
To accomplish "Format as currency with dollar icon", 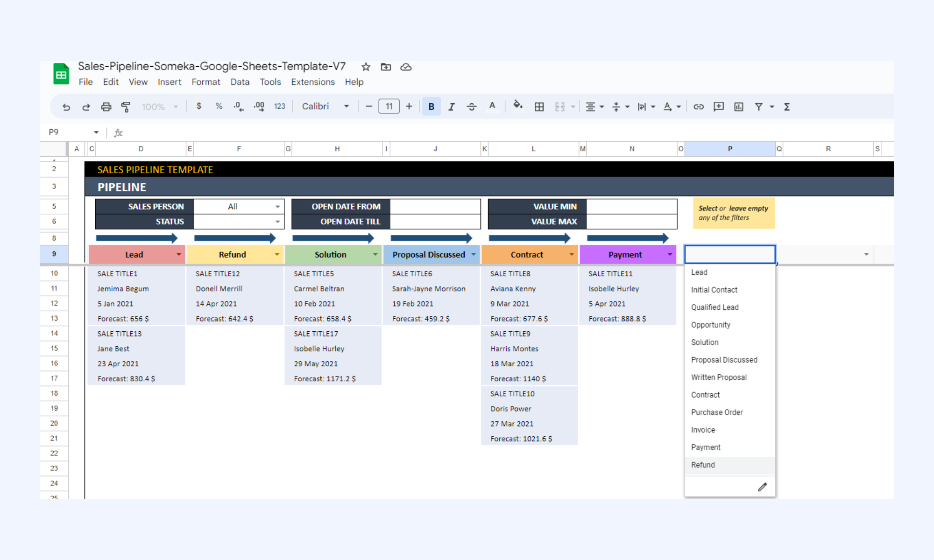I will point(199,106).
